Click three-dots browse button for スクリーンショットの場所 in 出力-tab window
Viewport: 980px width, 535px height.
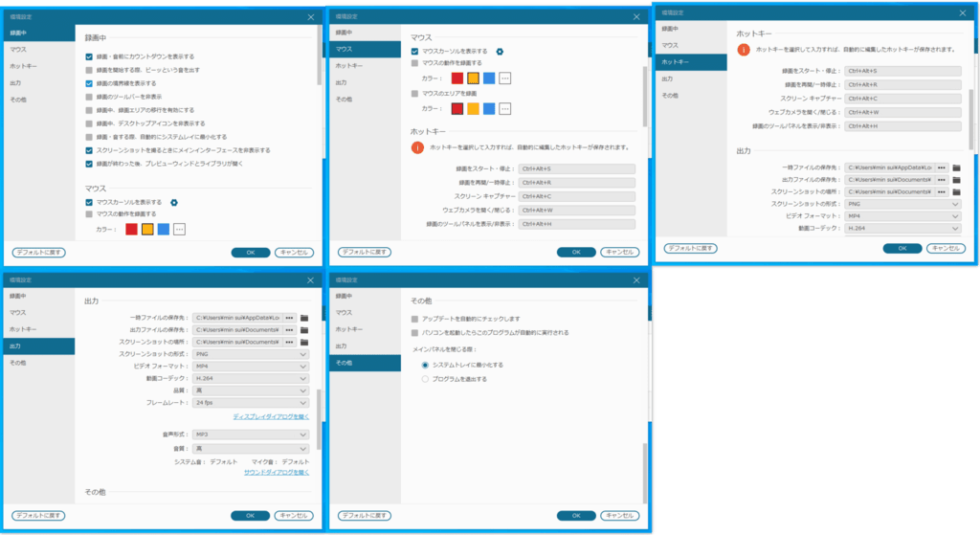[x=289, y=342]
